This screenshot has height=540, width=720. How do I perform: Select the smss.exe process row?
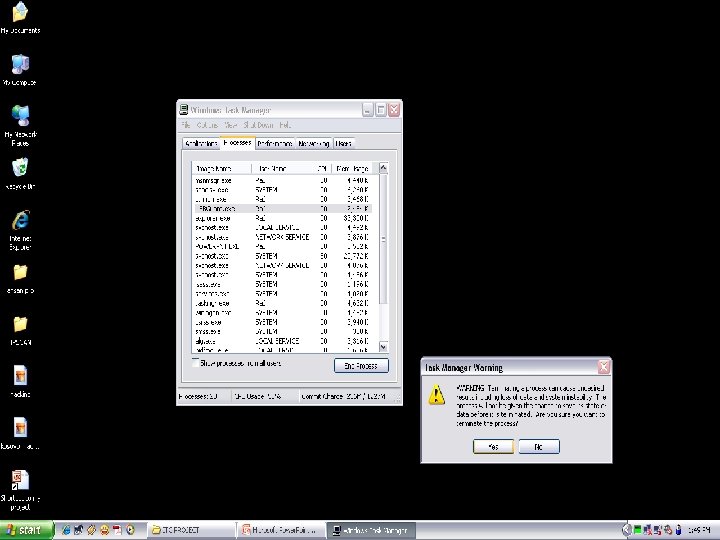[x=282, y=332]
